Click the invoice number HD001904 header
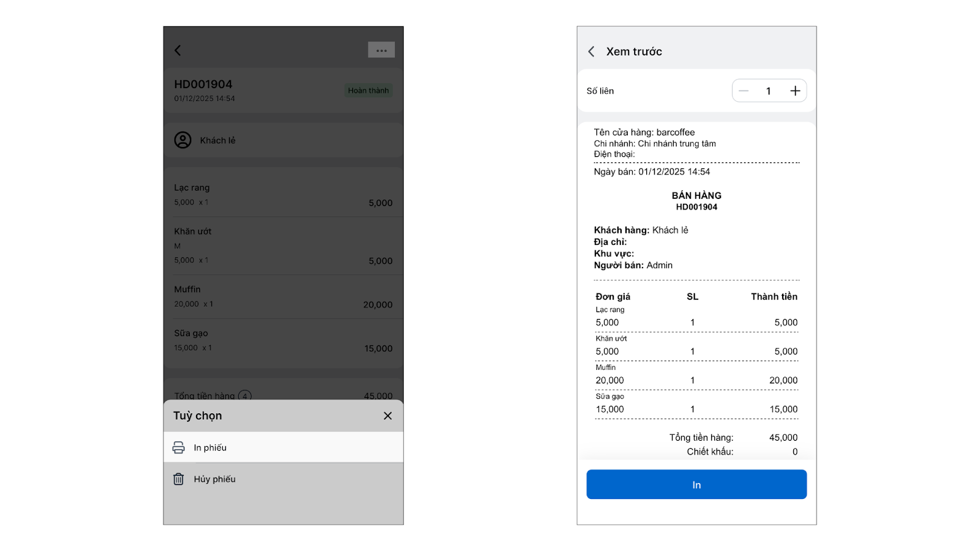The width and height of the screenshot is (980, 551). pos(203,84)
